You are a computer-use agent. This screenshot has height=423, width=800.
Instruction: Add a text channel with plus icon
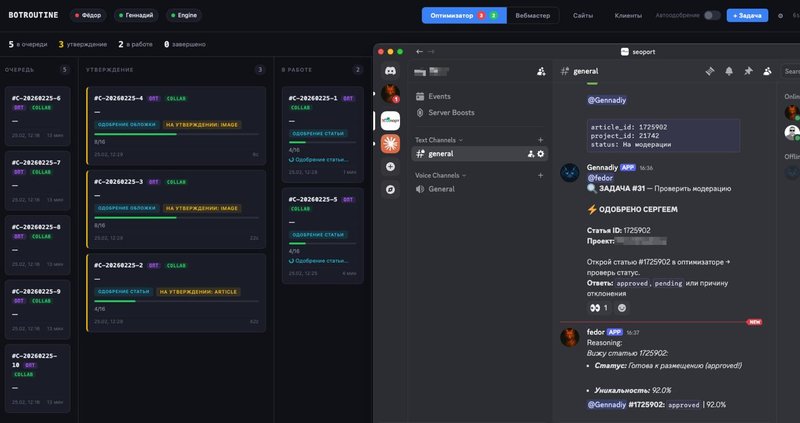pyautogui.click(x=540, y=140)
